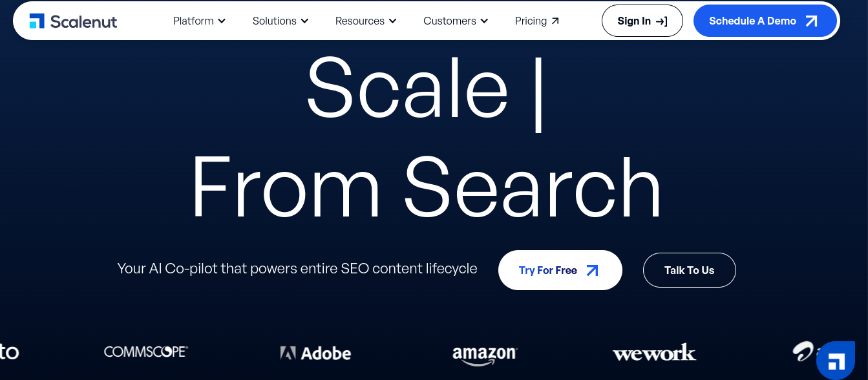Open the floating Scalenut chat widget
Image resolution: width=868 pixels, height=380 pixels.
point(836,361)
